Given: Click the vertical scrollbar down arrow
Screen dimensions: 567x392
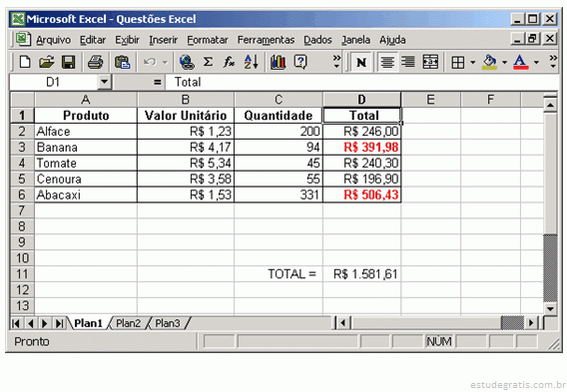Looking at the screenshot, I should (x=550, y=309).
